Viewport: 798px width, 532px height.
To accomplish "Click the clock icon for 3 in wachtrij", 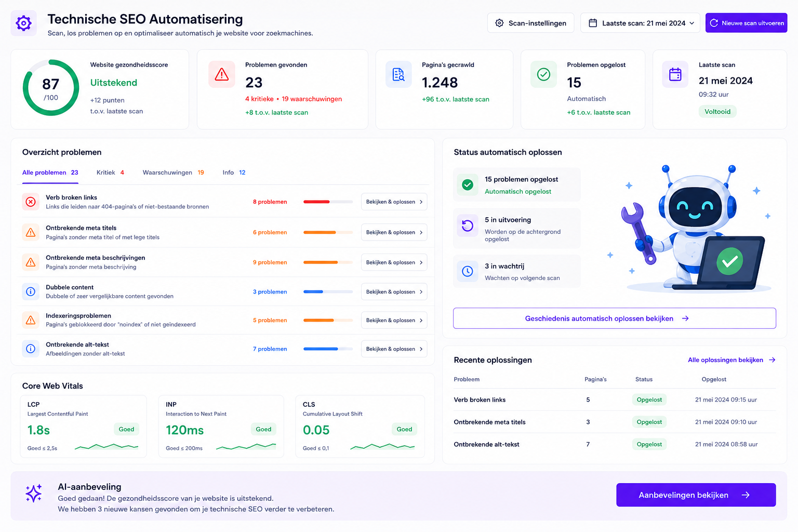I will pyautogui.click(x=468, y=271).
